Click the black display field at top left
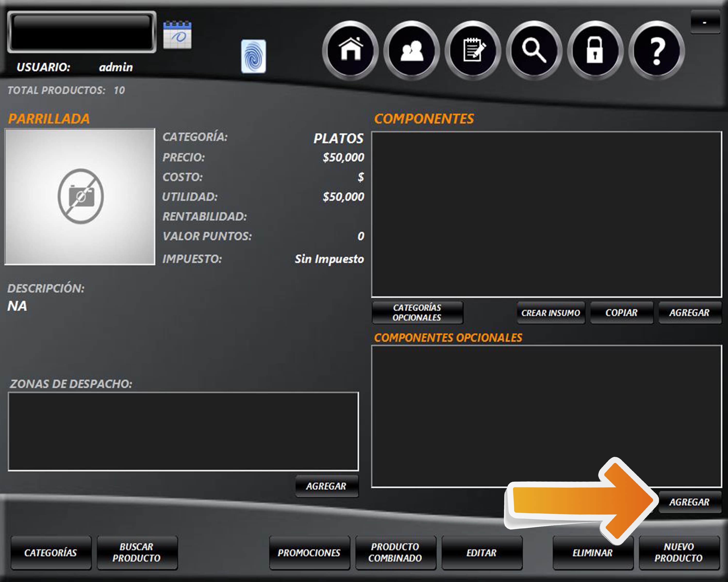The height and width of the screenshot is (582, 728). (81, 32)
